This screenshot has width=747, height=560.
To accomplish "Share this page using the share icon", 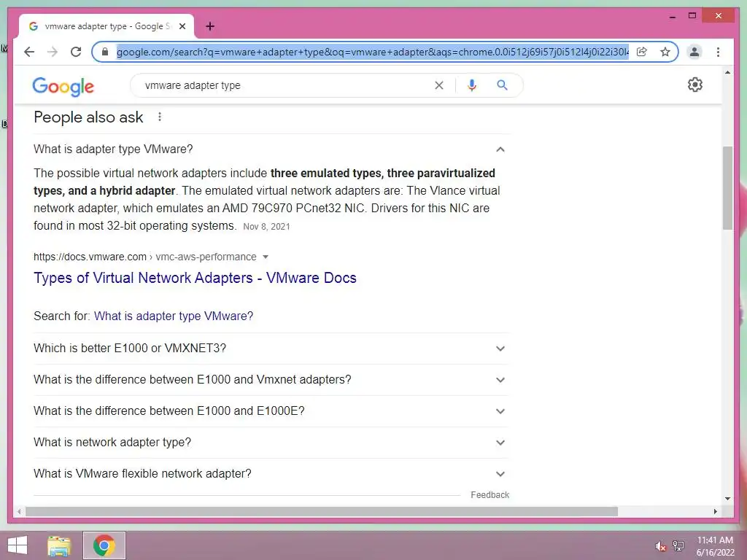I will (642, 52).
